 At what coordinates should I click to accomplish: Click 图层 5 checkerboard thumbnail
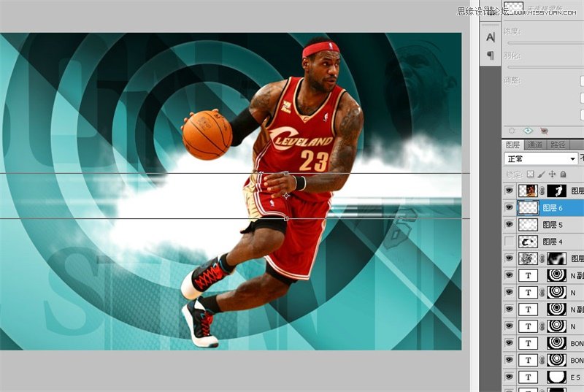point(528,225)
